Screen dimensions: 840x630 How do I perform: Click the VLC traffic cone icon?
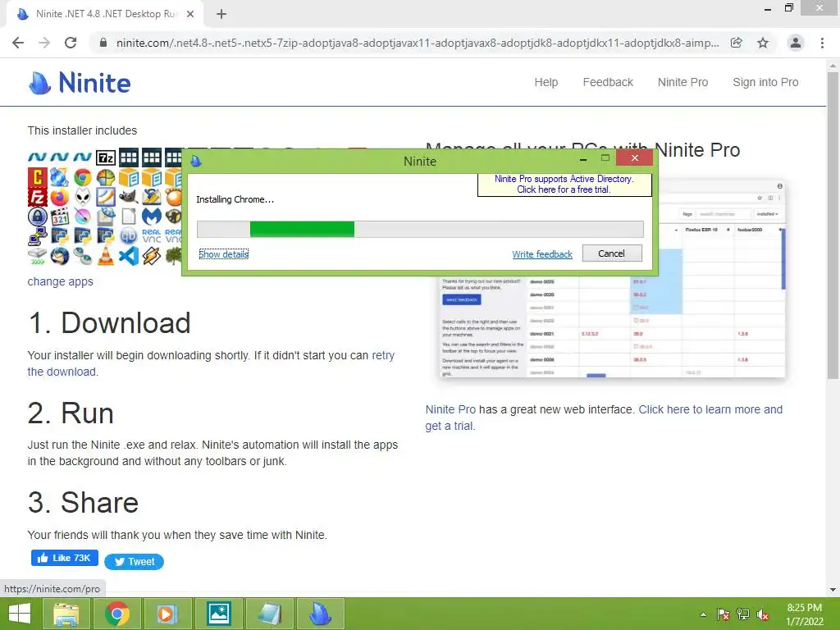(x=106, y=256)
